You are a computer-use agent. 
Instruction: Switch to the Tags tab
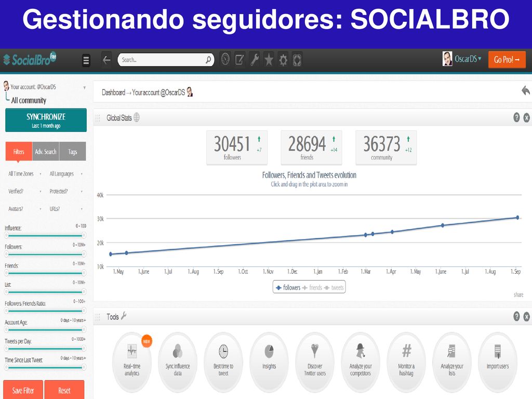click(x=73, y=151)
